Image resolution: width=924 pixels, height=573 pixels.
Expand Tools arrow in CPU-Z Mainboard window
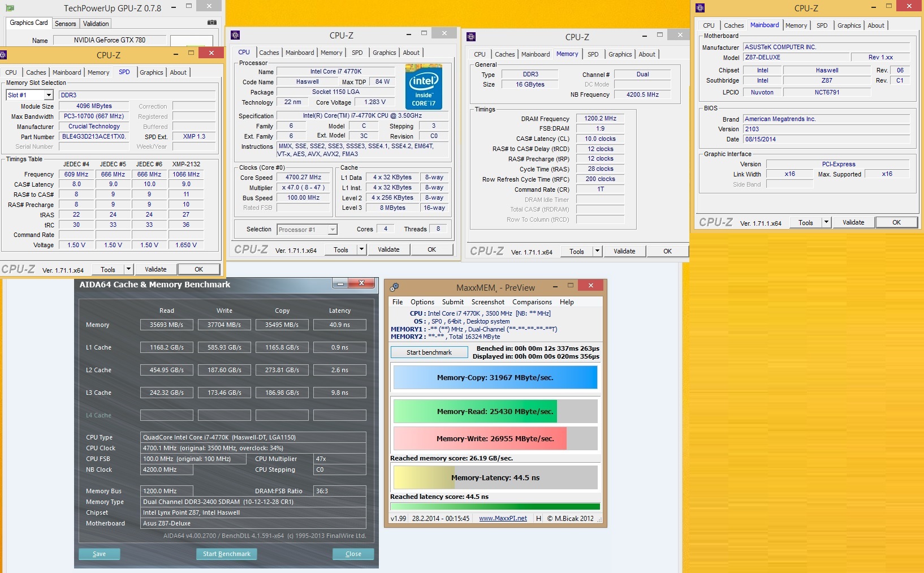(827, 222)
